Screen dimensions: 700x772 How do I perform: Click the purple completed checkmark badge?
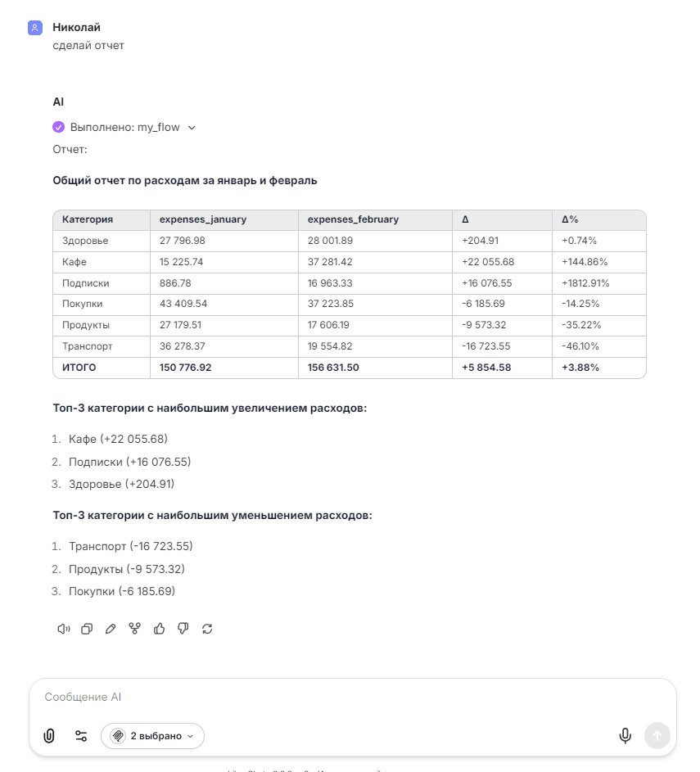click(58, 127)
